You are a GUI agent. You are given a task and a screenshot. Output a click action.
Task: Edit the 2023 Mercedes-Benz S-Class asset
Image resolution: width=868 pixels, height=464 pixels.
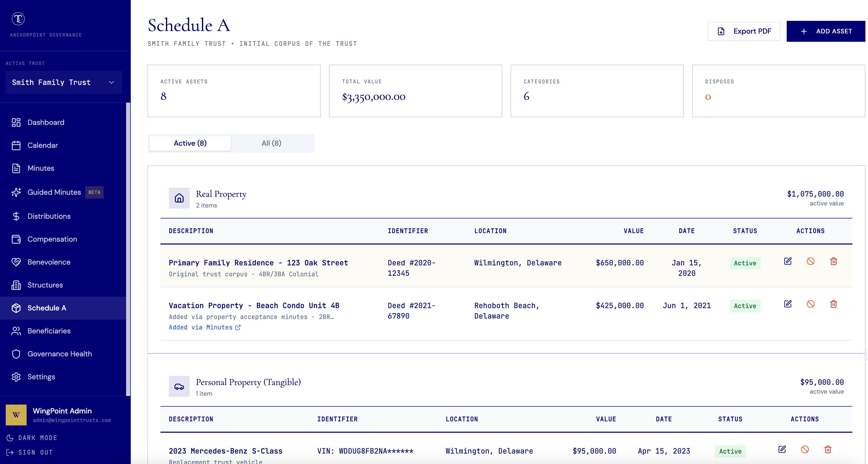click(x=782, y=449)
